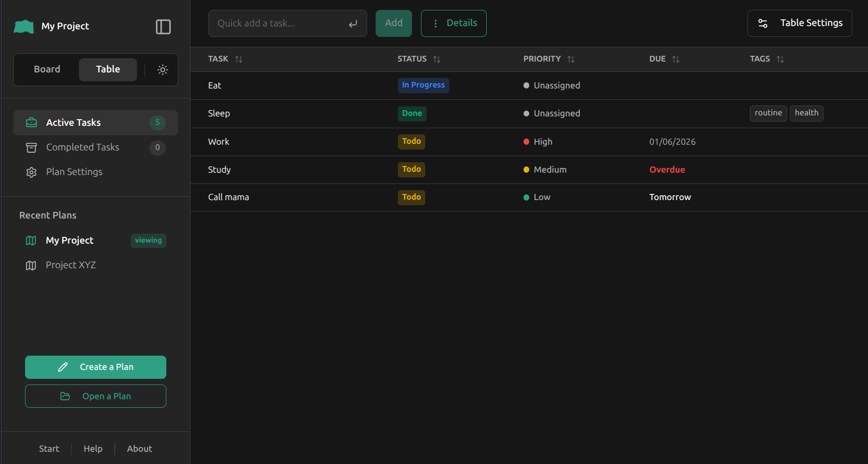Click the Create a Plan button
Image resolution: width=868 pixels, height=464 pixels.
click(95, 367)
